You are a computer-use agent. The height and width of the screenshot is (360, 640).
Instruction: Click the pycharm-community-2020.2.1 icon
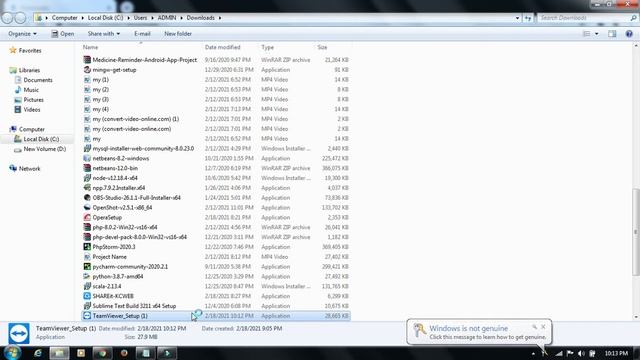tap(87, 267)
